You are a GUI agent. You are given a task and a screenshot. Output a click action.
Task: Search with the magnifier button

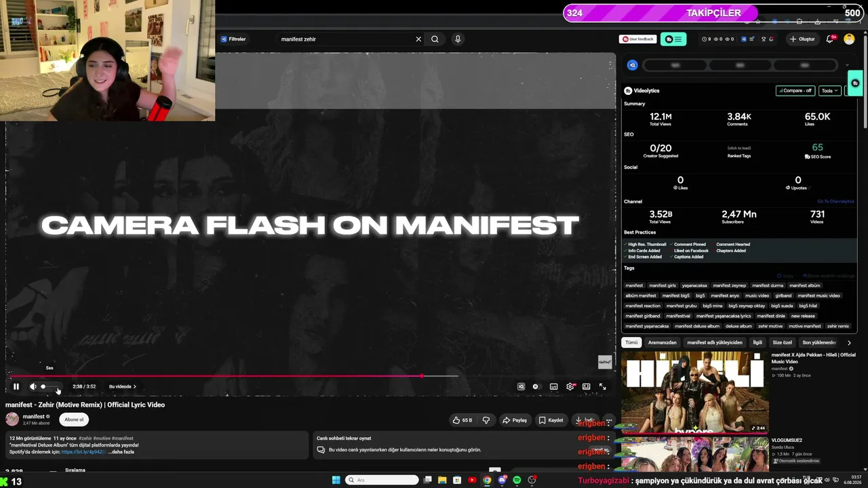click(x=435, y=39)
